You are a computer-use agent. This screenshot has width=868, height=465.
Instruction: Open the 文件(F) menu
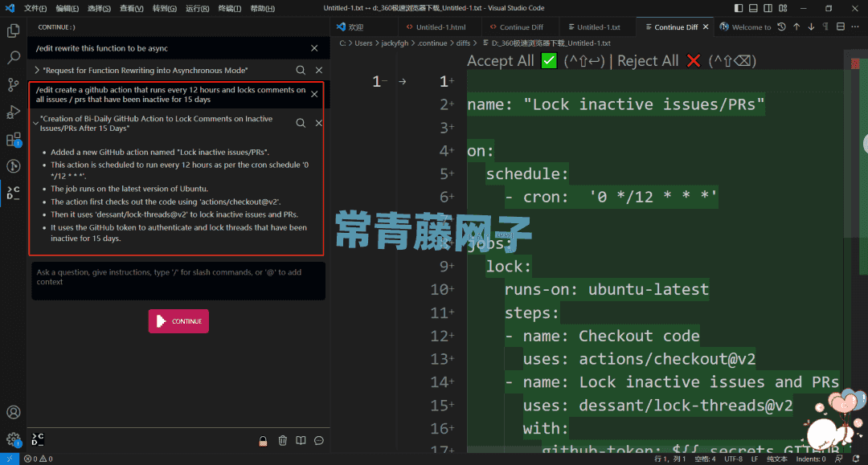pyautogui.click(x=35, y=8)
